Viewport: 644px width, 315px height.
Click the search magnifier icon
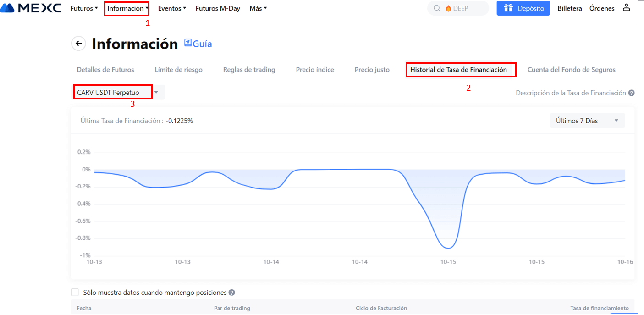click(436, 8)
